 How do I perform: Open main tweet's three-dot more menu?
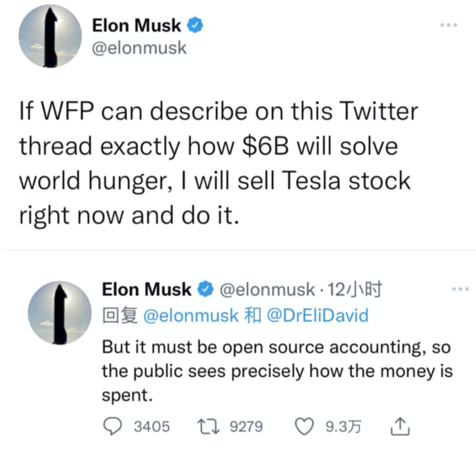pos(448,25)
